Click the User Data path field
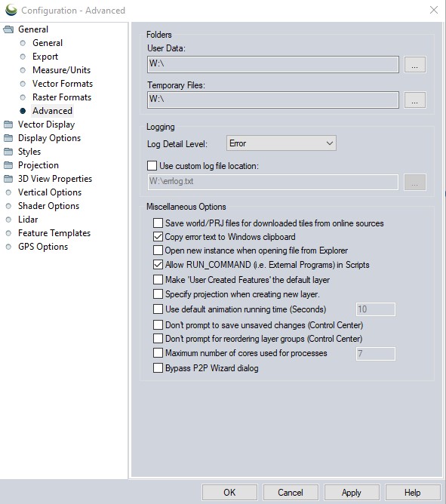Screen dimensions: 446x504 273,64
